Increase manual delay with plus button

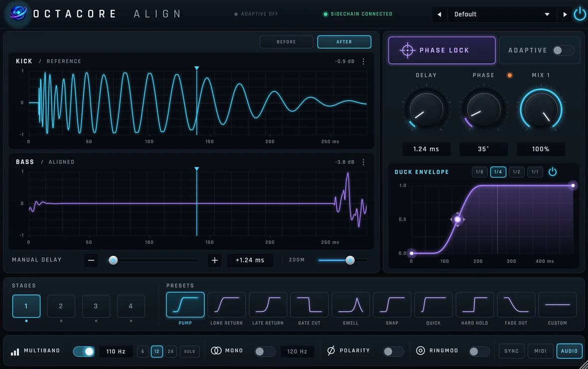[214, 260]
